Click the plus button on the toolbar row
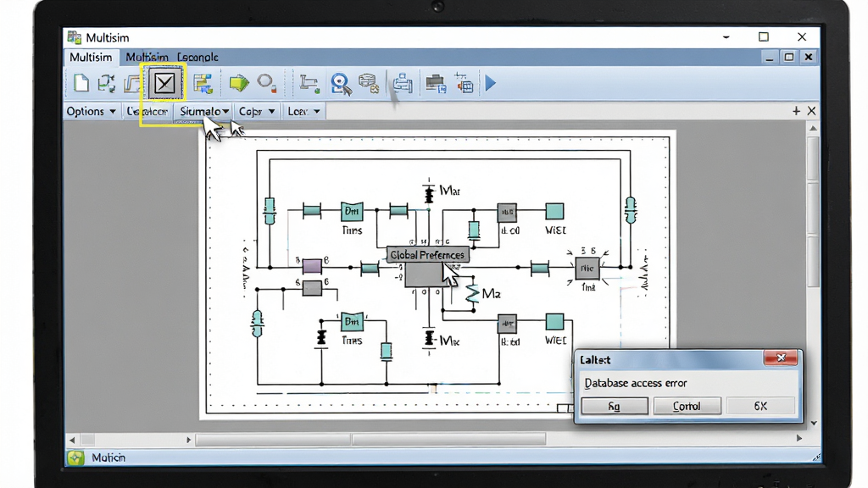Screen dimensions: 868x488 click(x=796, y=111)
